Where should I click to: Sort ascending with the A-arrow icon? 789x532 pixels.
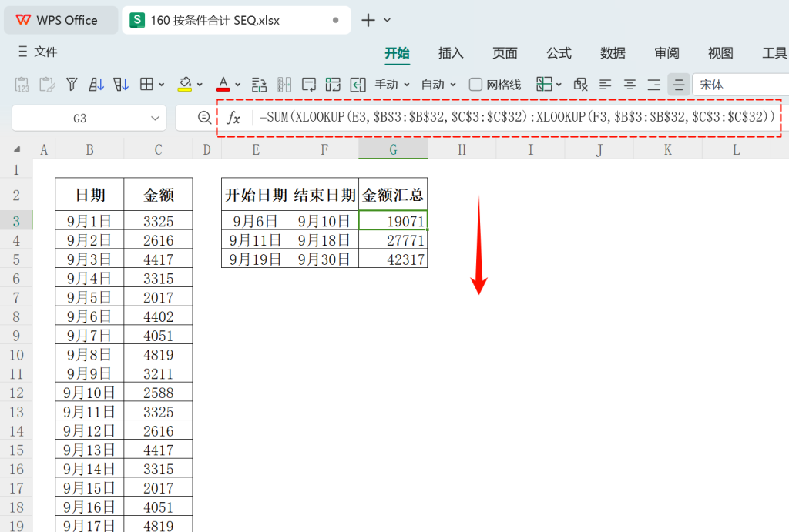96,85
